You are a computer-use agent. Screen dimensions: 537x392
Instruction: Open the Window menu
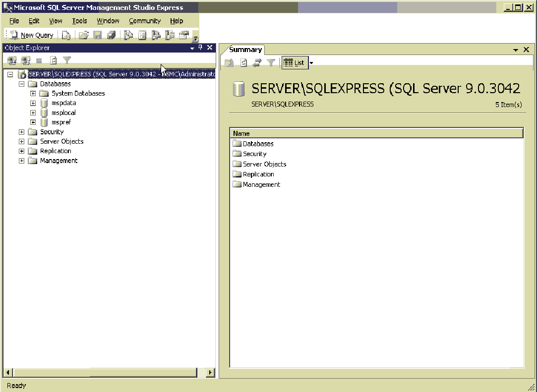click(x=108, y=21)
